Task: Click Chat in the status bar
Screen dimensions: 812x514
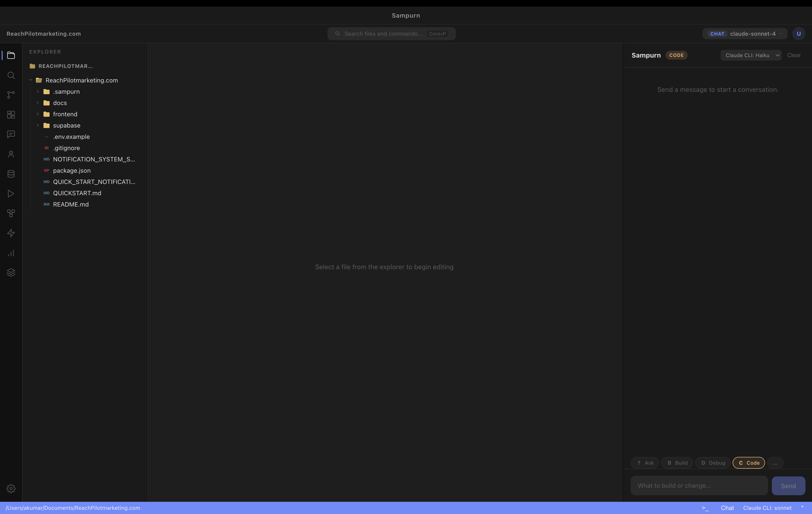Action: click(727, 508)
